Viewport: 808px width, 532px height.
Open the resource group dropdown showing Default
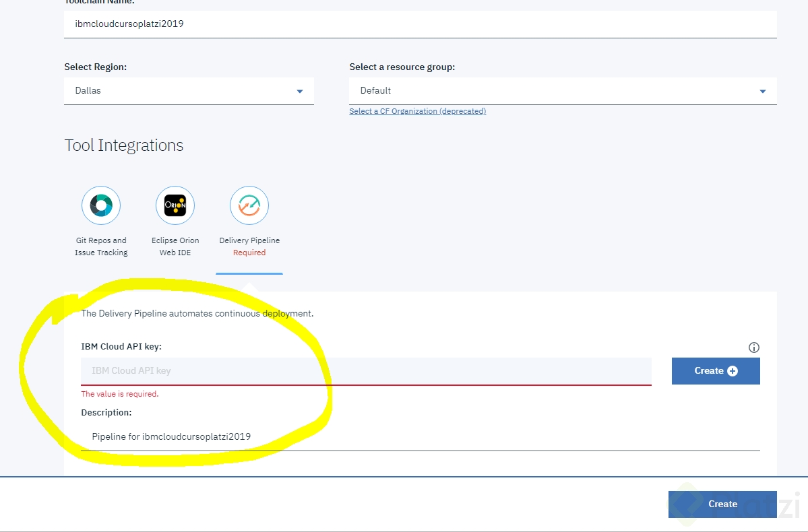point(563,91)
